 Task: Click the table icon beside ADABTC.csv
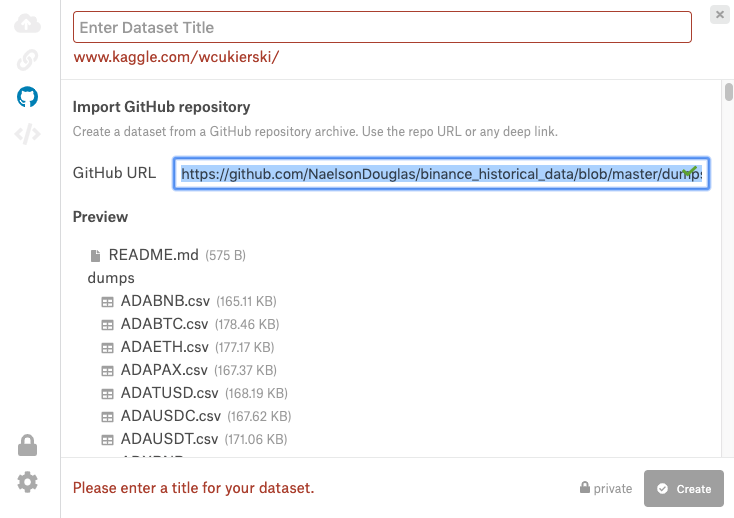tap(107, 325)
